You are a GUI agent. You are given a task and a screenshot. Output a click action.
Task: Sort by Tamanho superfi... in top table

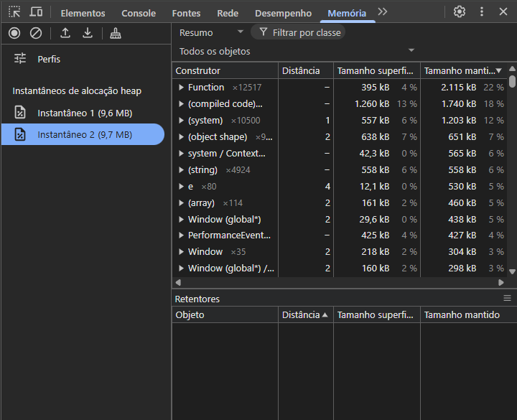pyautogui.click(x=377, y=70)
